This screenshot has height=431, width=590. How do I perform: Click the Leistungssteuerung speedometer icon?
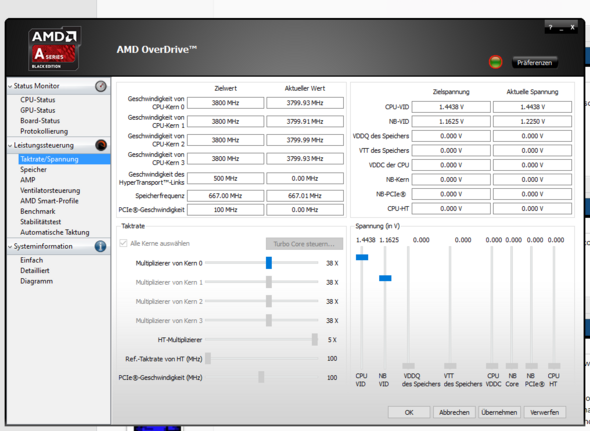(101, 145)
